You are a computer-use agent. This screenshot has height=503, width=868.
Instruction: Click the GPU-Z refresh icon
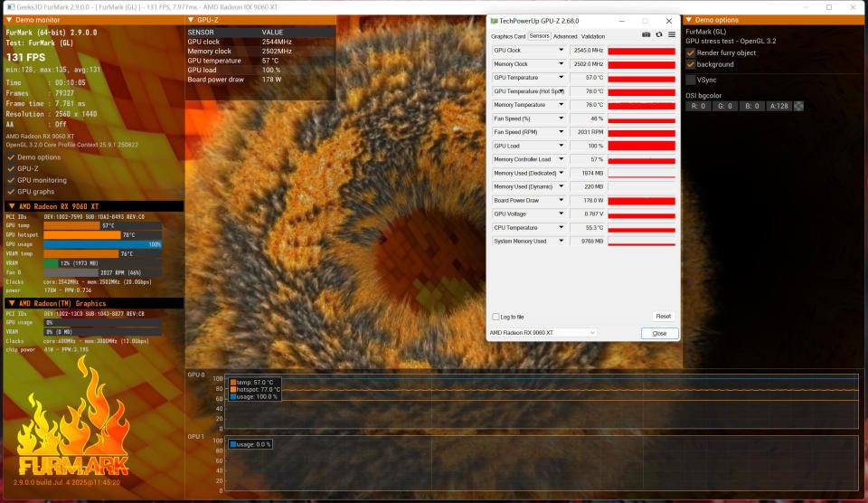659,35
